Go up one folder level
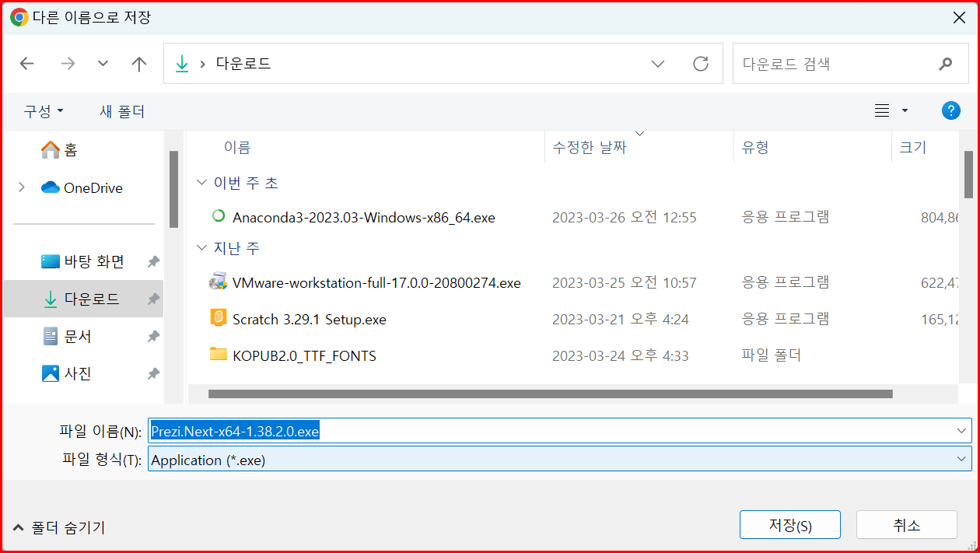The width and height of the screenshot is (980, 553). click(x=139, y=64)
